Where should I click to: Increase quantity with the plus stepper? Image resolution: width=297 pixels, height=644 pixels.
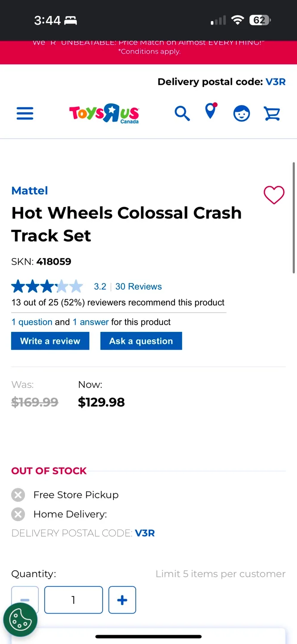tap(122, 600)
